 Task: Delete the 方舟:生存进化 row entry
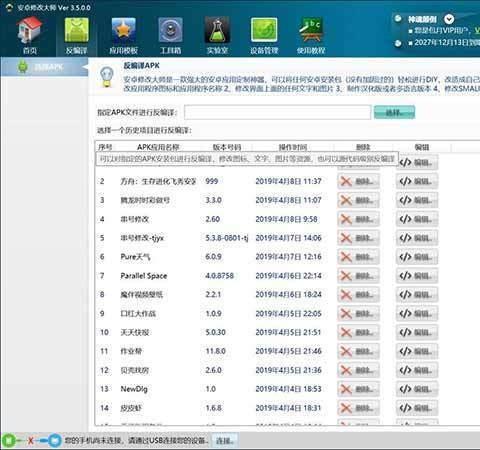[x=358, y=181]
